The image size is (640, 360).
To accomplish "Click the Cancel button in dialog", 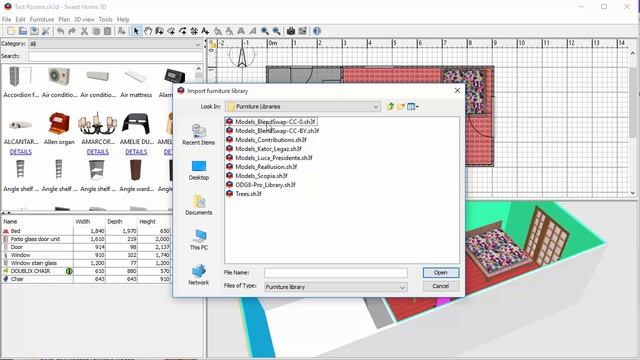I will 441,286.
